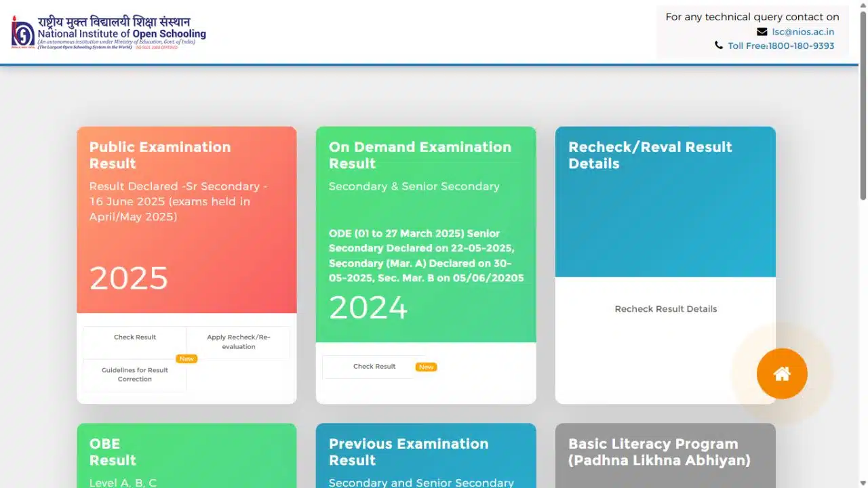Click the scrollbar down arrow
The image size is (868, 488).
coord(863,482)
